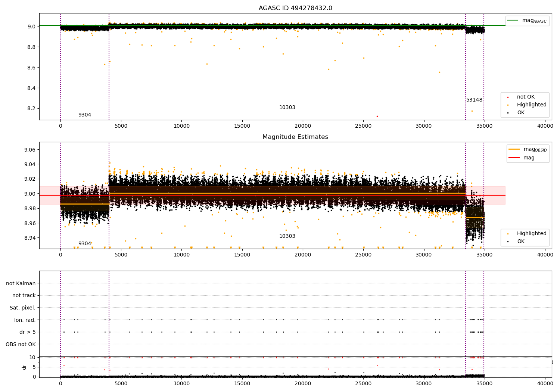The image size is (560, 392).
Task: Select the 'OBS not OK' row label
Action: click(21, 344)
